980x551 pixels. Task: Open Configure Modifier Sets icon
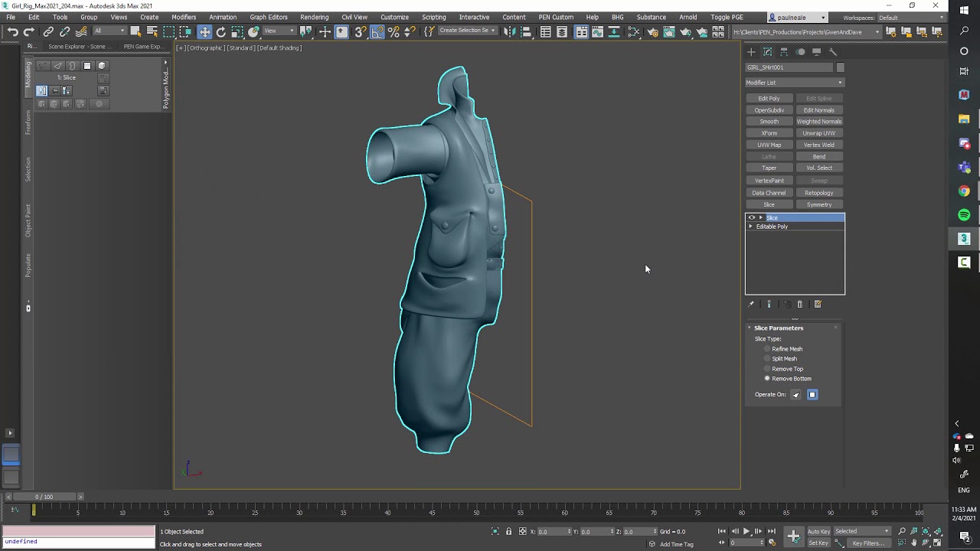point(818,304)
